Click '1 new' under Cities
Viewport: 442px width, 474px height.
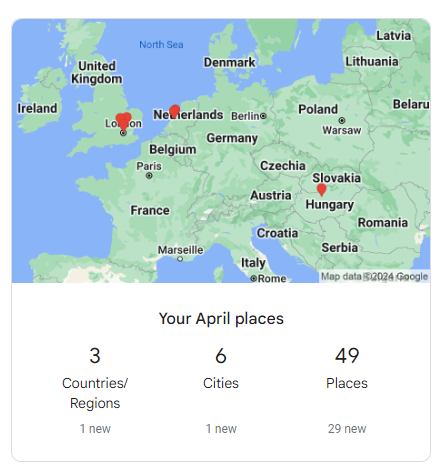tap(221, 429)
